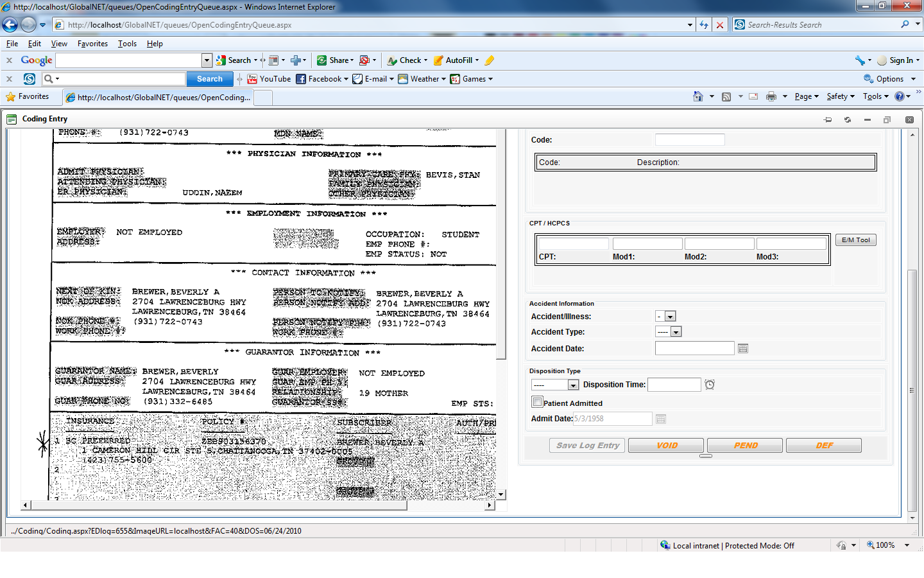Click the E/M Tool button

click(855, 240)
